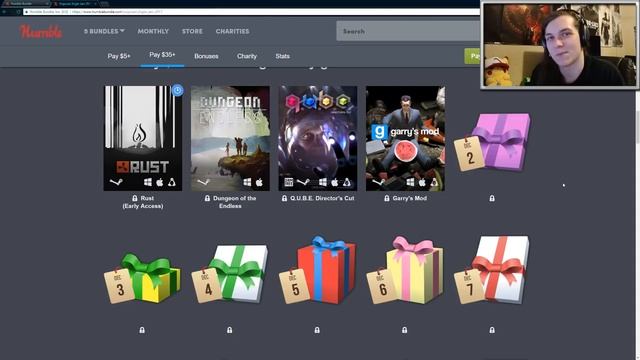Screen dimensions: 640x360
Task: Click the Steam icon on Garry's Mod cover
Action: click(378, 182)
